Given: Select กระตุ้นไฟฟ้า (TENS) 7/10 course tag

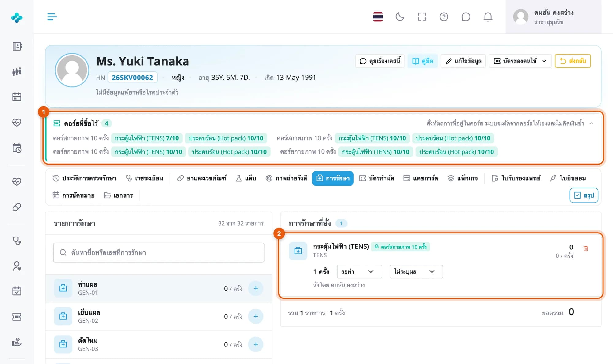Looking at the screenshot, I should (x=147, y=138).
